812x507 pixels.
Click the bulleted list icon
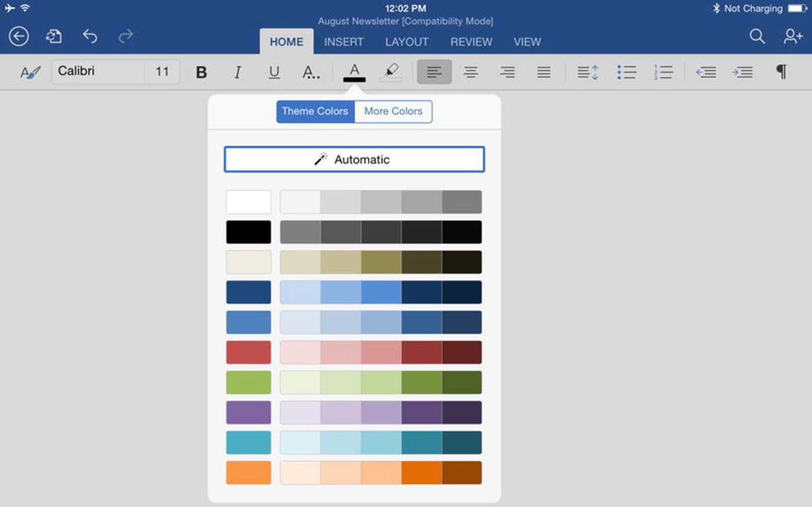coord(626,72)
